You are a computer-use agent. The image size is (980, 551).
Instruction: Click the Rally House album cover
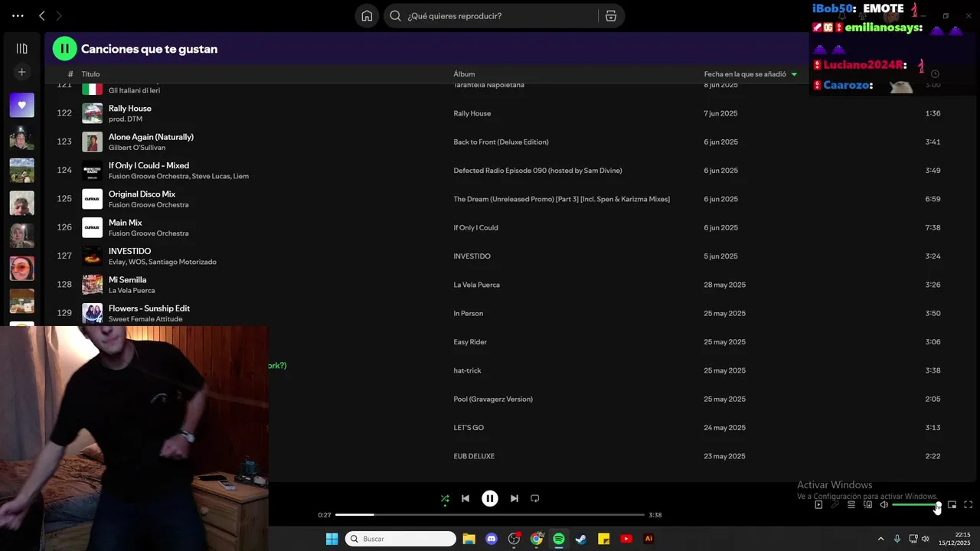click(92, 113)
